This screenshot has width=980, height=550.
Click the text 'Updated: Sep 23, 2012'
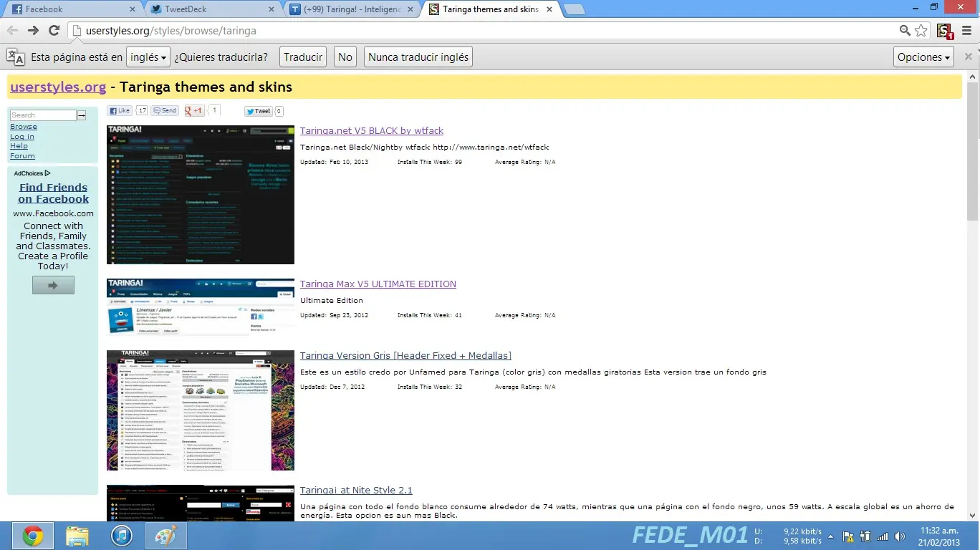coord(334,315)
